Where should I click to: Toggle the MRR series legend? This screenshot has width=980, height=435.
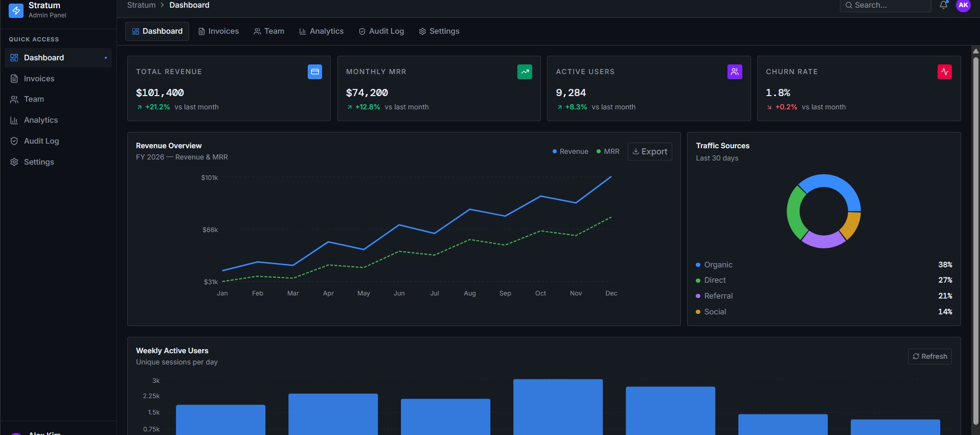(608, 151)
